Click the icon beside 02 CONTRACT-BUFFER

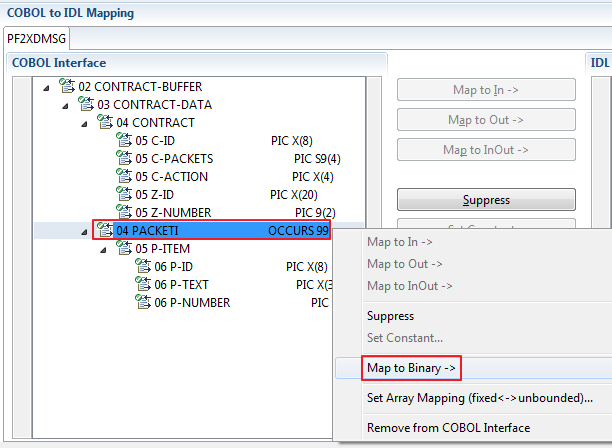67,86
